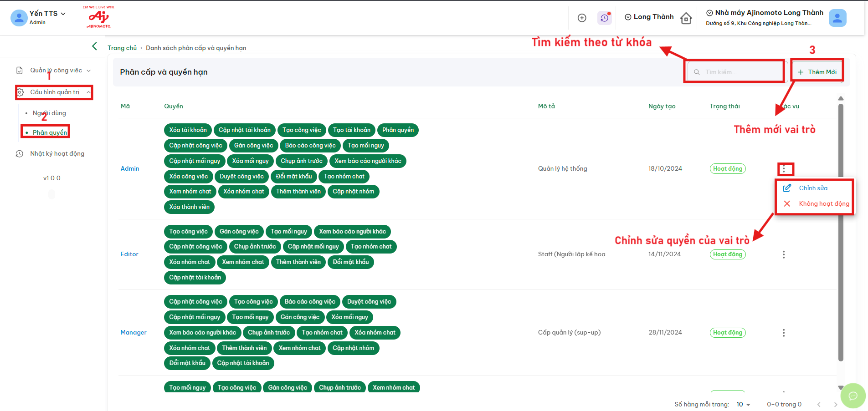The image size is (868, 411).
Task: Click the Ajinomoto logo
Action: 99,17
